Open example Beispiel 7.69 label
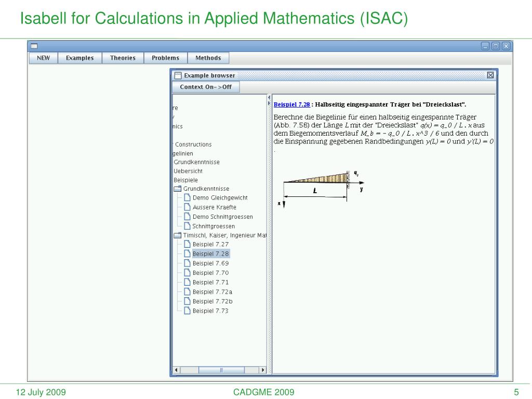 [211, 263]
